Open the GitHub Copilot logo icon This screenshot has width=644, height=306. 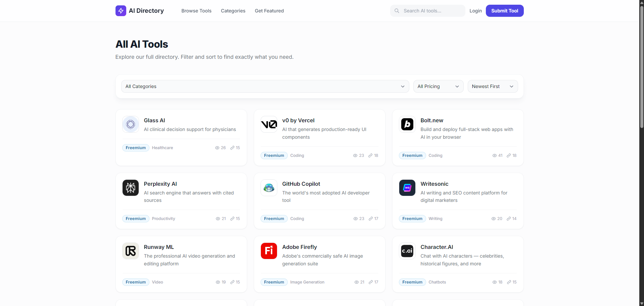coord(269,188)
